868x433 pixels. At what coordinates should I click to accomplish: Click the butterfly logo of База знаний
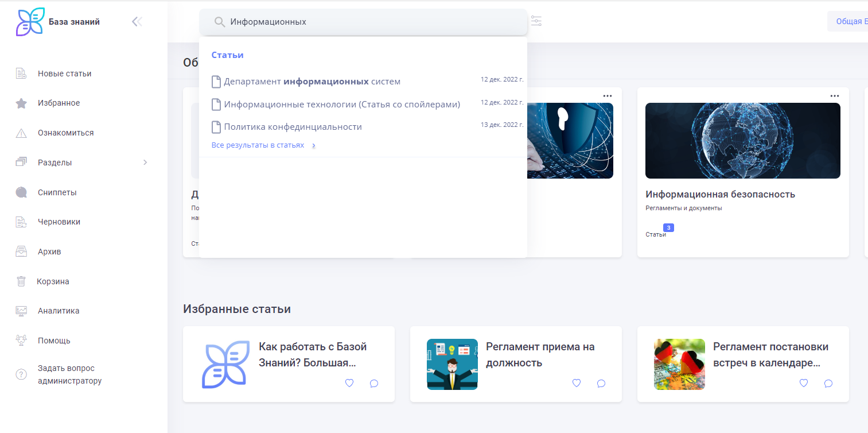(30, 22)
